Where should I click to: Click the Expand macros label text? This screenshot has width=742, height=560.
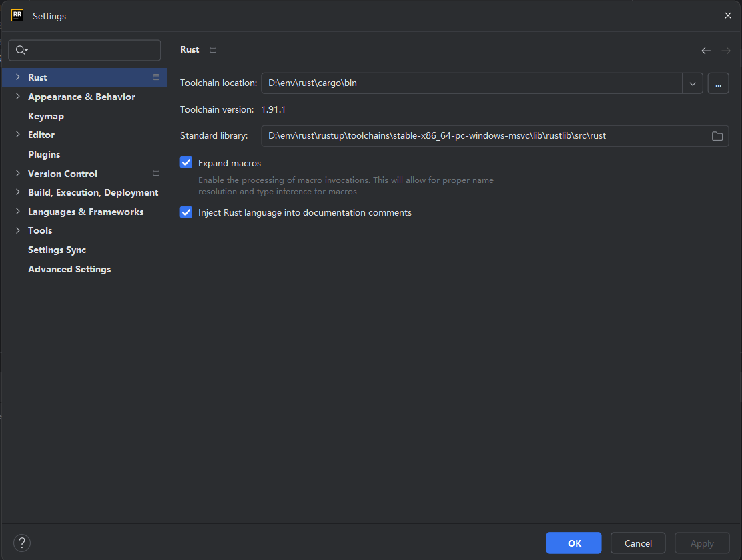click(x=230, y=163)
